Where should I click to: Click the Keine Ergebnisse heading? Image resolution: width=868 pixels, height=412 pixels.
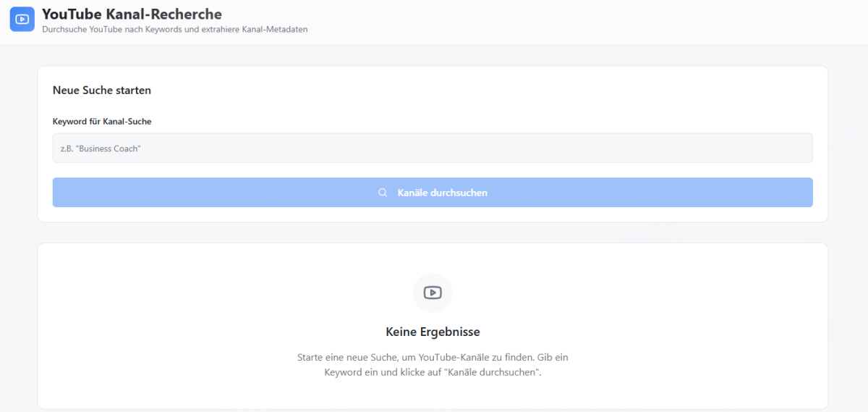433,332
